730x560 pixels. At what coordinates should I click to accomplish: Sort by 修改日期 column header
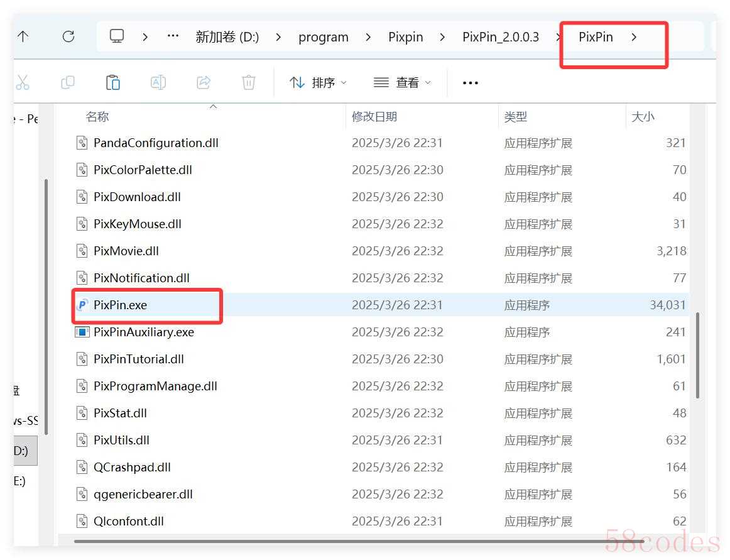click(x=374, y=116)
